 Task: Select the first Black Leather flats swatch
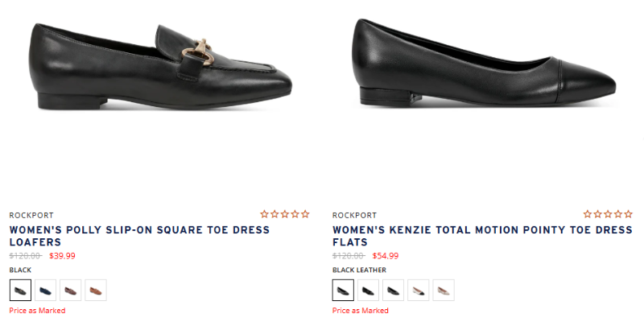[343, 290]
